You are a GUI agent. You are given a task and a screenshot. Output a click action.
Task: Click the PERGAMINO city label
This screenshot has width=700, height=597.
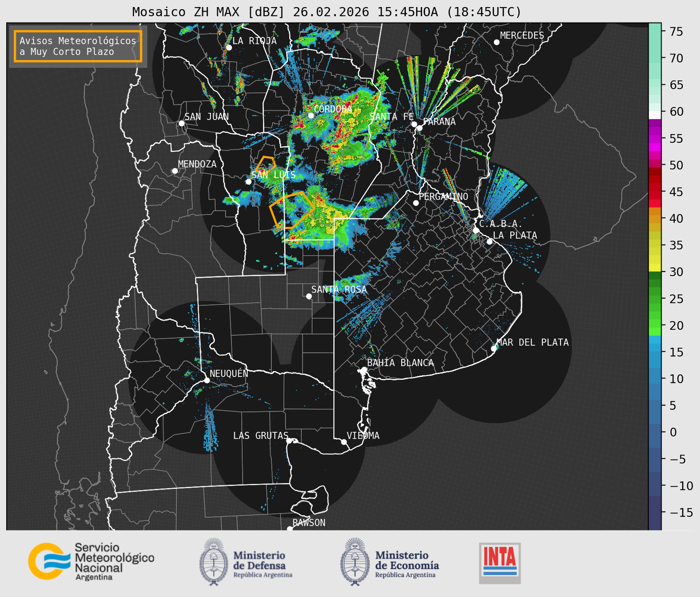click(x=443, y=196)
